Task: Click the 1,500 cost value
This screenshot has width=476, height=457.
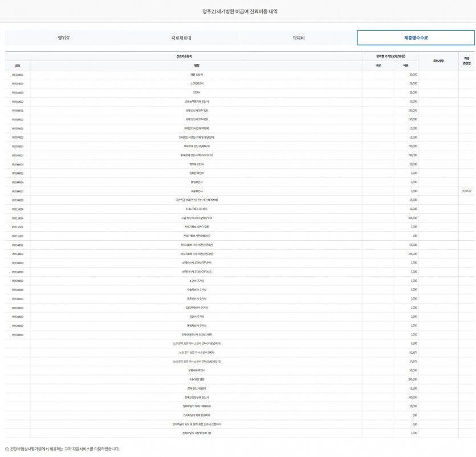Action: coord(413,433)
